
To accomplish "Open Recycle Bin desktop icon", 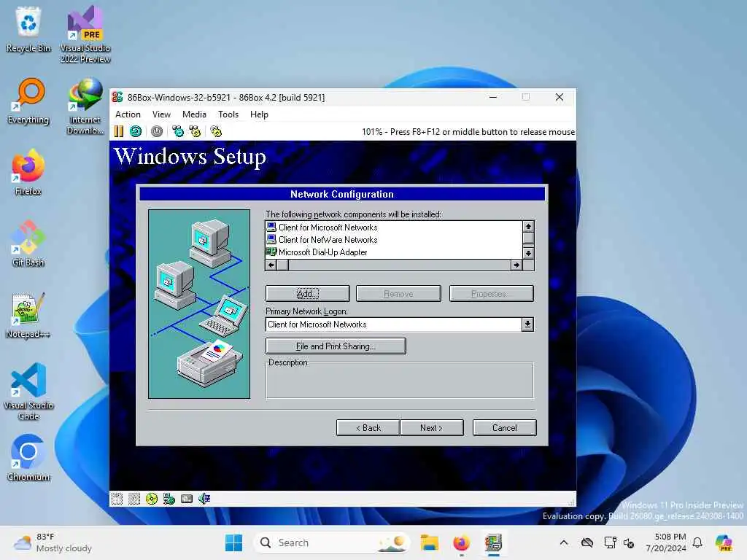I will (28, 29).
